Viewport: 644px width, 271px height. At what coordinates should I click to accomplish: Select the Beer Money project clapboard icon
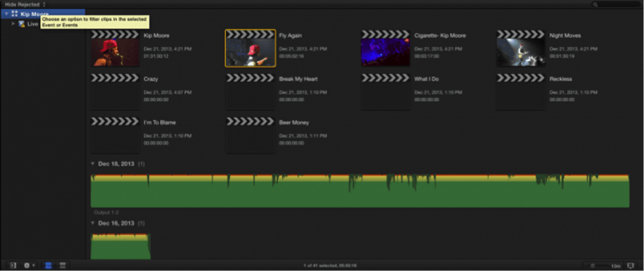click(x=250, y=135)
